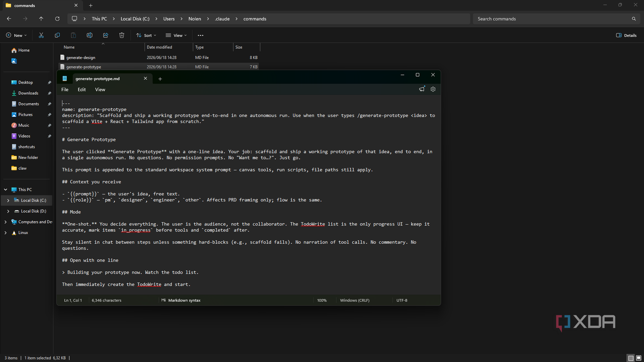
Task: Click the Search commands field
Action: [556, 19]
